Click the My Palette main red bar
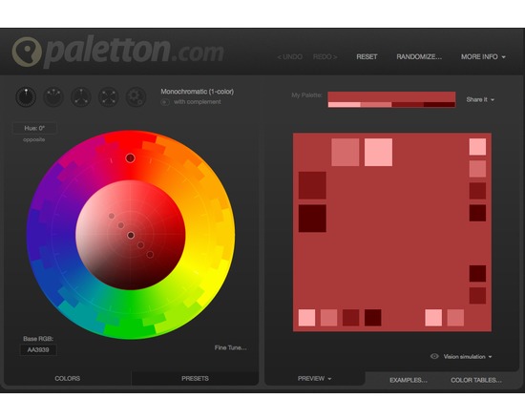The image size is (525, 420). pos(391,96)
